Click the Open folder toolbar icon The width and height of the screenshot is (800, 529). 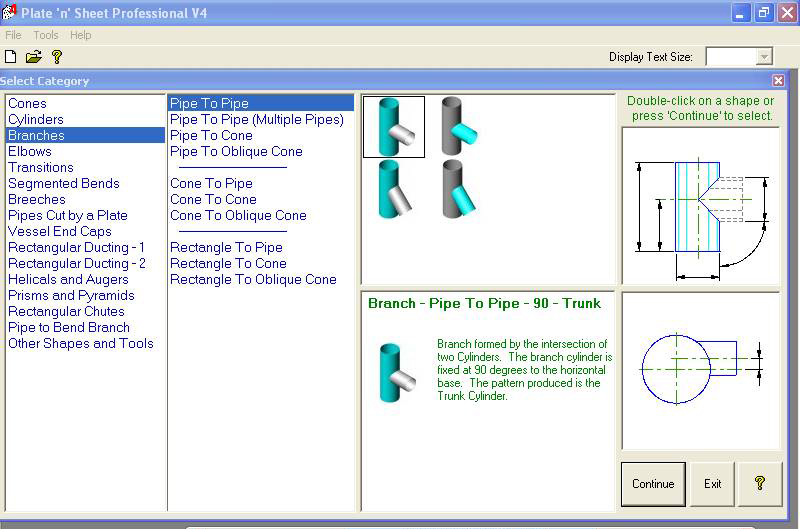point(34,57)
